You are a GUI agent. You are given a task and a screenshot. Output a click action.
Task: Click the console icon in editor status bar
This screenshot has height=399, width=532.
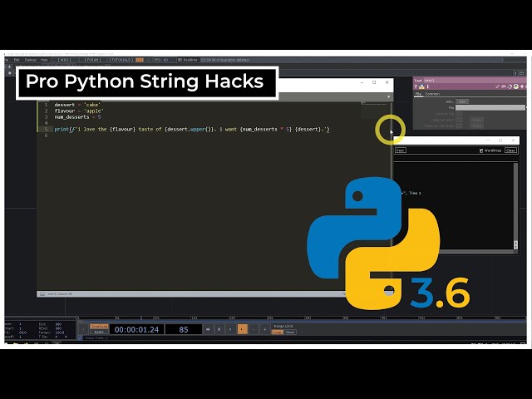[42, 293]
